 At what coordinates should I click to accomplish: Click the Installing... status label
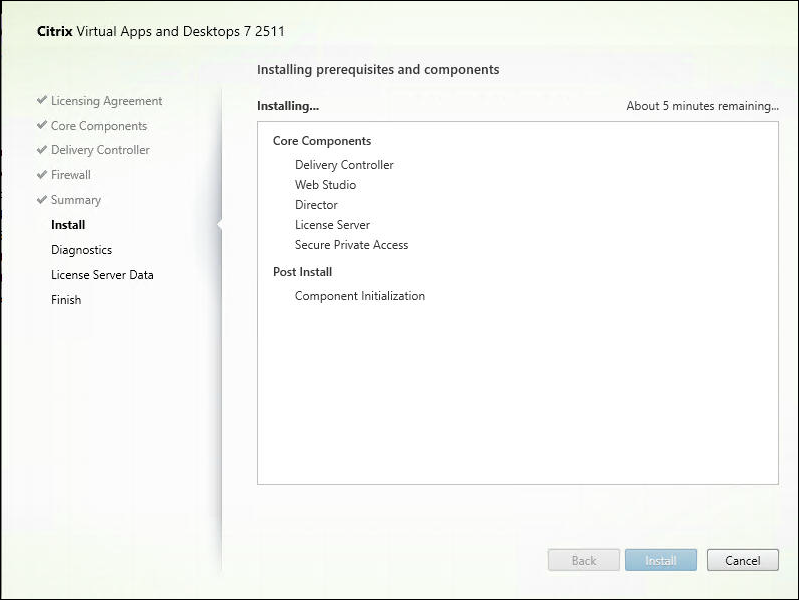(x=288, y=106)
